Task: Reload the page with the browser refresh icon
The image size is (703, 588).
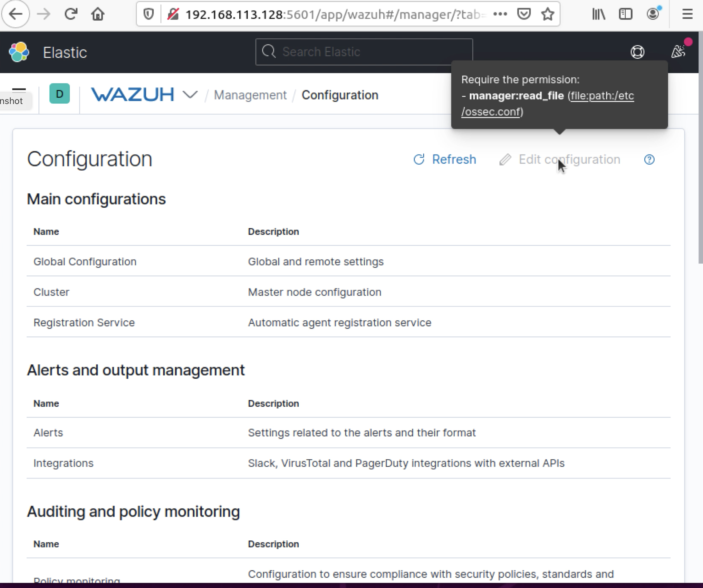Action: coord(71,14)
